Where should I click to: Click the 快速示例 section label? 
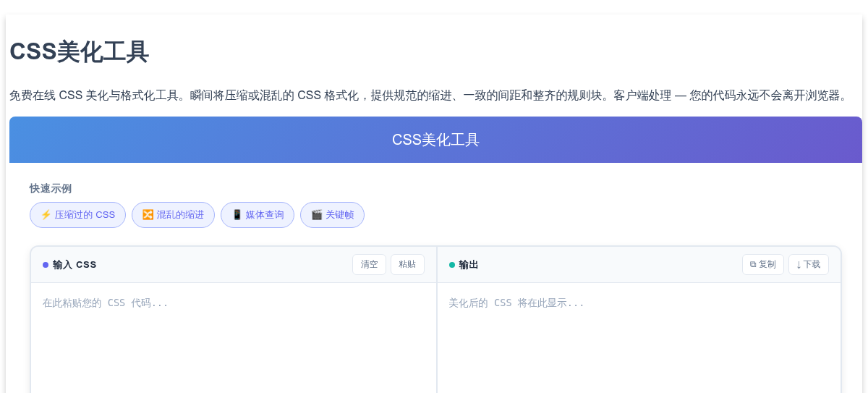[51, 189]
